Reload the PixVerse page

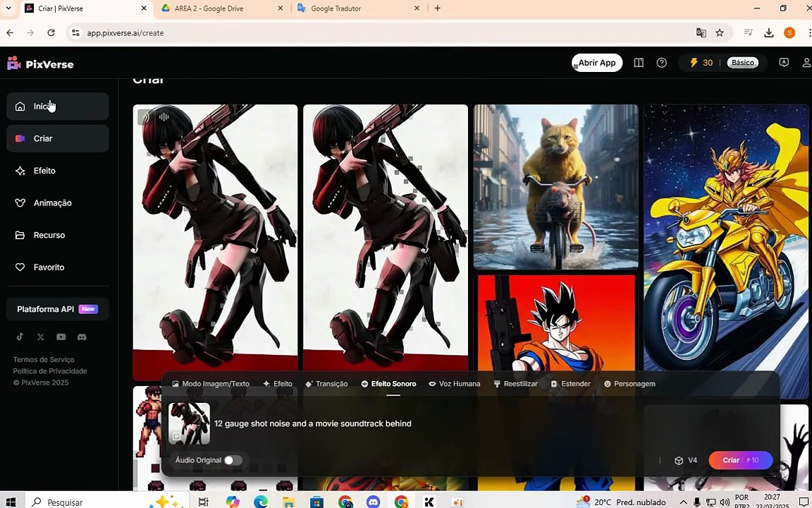coord(51,32)
